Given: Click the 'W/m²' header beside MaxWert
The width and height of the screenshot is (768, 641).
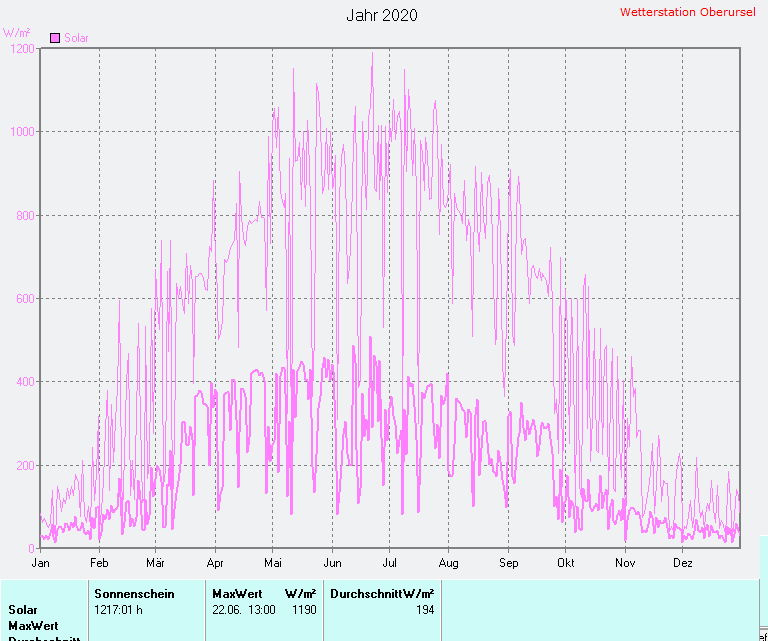Looking at the screenshot, I should point(300,594).
